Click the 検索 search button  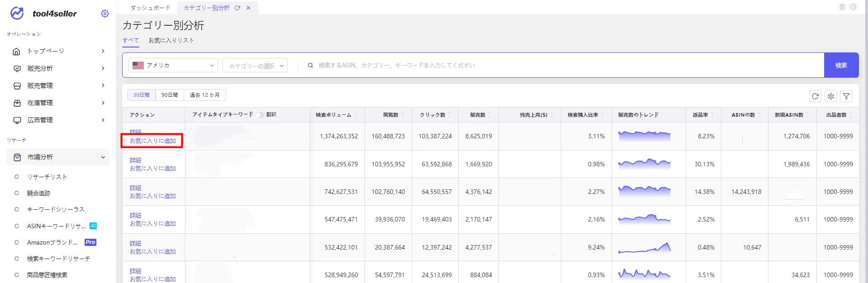click(841, 65)
